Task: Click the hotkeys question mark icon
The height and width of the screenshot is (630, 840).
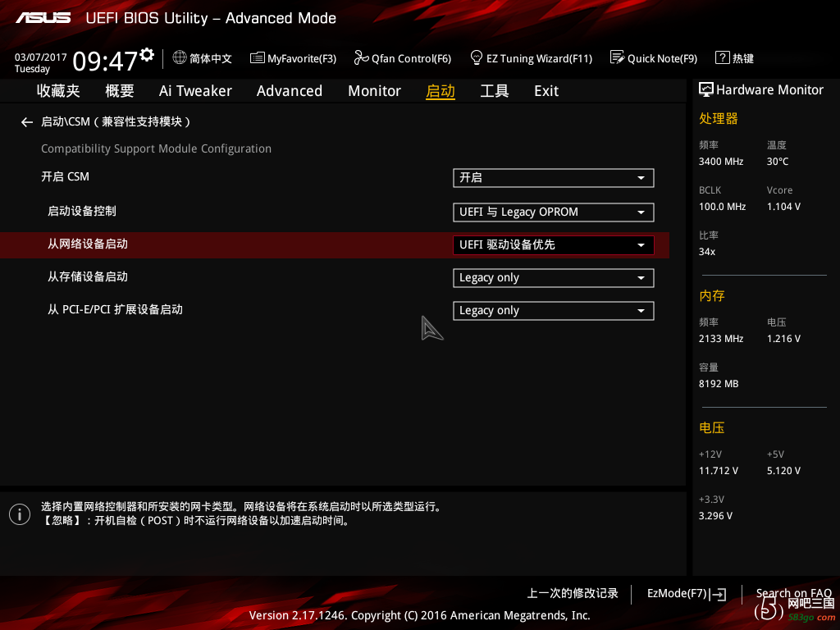Action: click(x=722, y=57)
